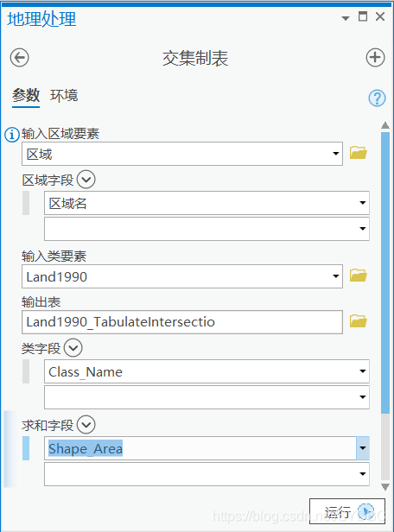Viewport: 394px width, 532px height.
Task: Open the Shape_Area dropdown arrow
Action: coord(362,448)
